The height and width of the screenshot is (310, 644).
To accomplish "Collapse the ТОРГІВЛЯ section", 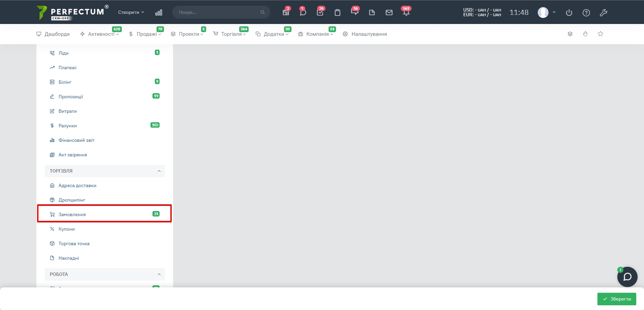I will coord(159,171).
